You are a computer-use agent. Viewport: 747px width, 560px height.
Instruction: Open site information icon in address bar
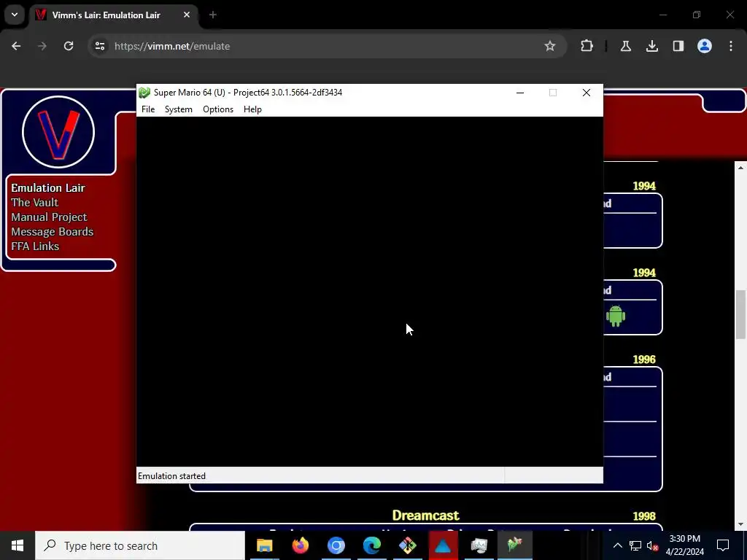[x=99, y=46]
